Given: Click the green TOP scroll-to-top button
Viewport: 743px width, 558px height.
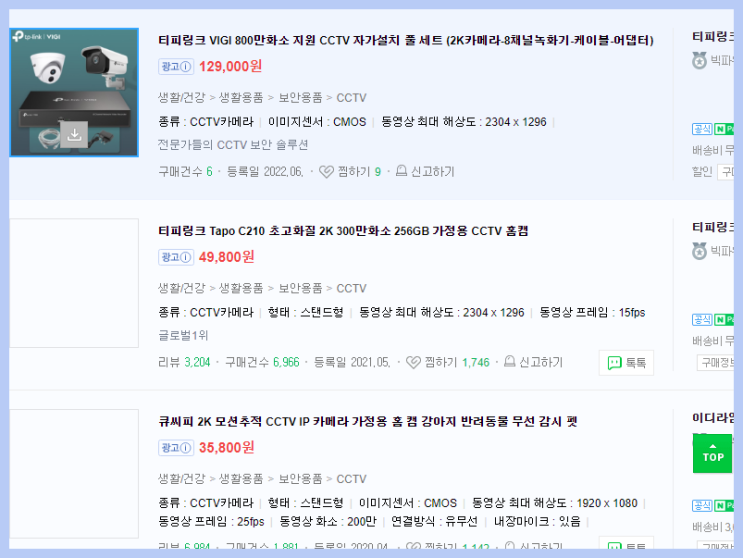Looking at the screenshot, I should click(712, 453).
